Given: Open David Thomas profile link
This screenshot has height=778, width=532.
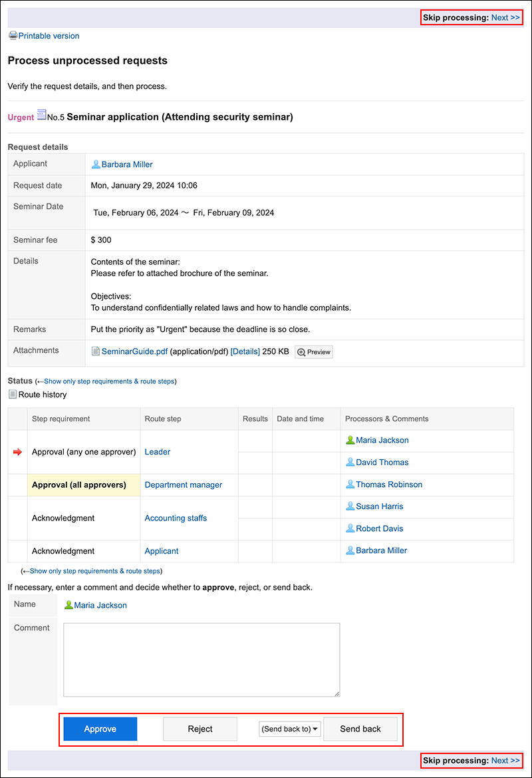Looking at the screenshot, I should pyautogui.click(x=382, y=462).
